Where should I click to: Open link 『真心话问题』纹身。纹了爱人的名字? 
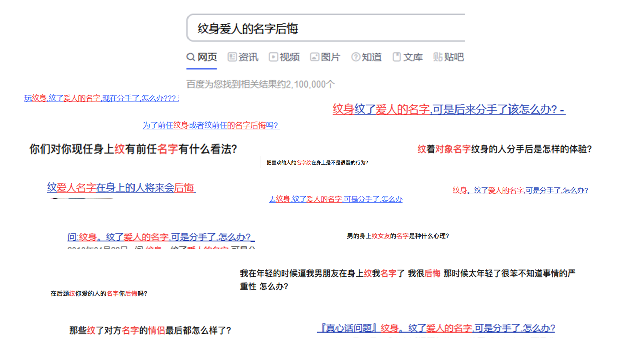pyautogui.click(x=436, y=328)
